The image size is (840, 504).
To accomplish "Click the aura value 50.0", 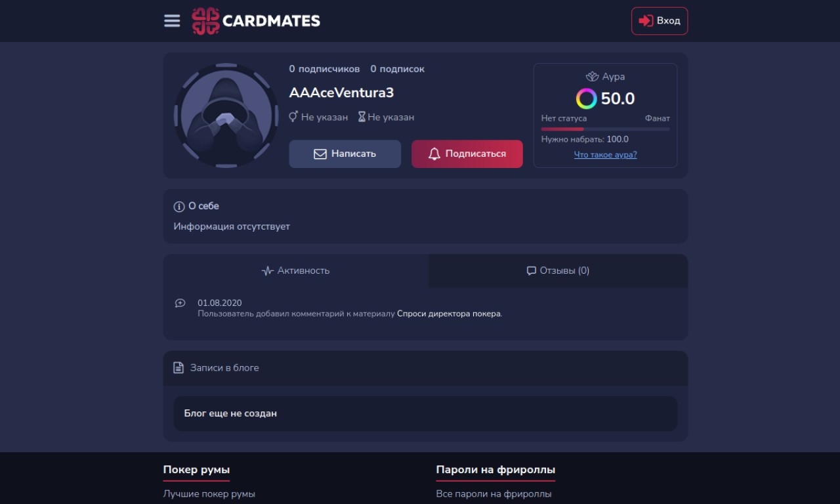I will 618,99.
